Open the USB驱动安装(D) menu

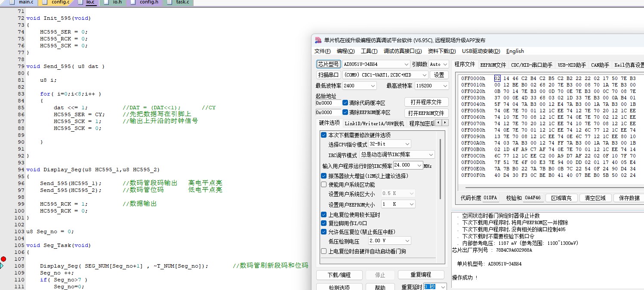click(x=481, y=51)
